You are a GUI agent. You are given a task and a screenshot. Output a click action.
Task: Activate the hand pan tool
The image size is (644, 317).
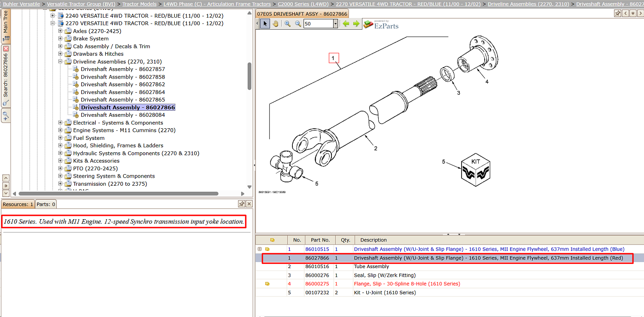point(275,24)
